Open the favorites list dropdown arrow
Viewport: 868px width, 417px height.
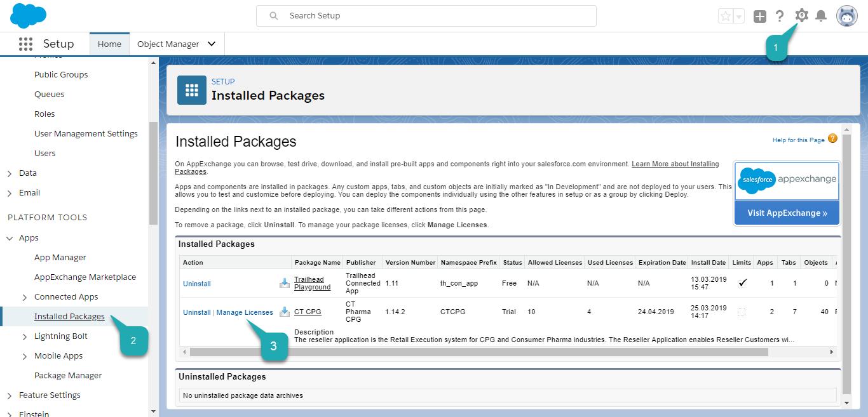click(739, 17)
